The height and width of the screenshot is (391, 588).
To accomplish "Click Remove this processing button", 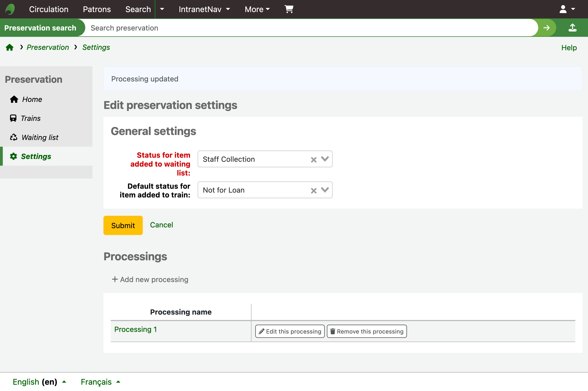I will pos(367,331).
